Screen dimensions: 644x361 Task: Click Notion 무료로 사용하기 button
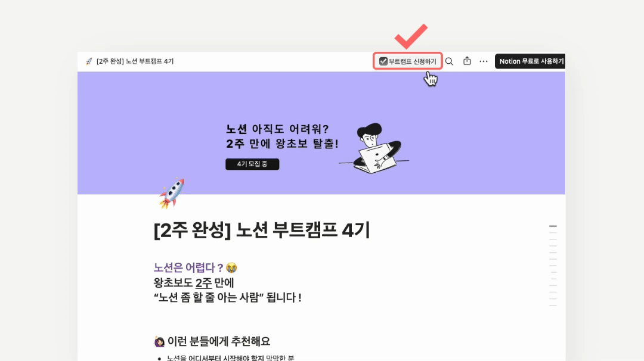(x=530, y=61)
